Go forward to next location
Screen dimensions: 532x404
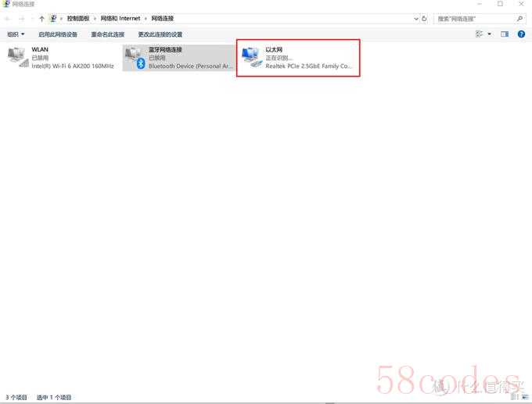22,19
